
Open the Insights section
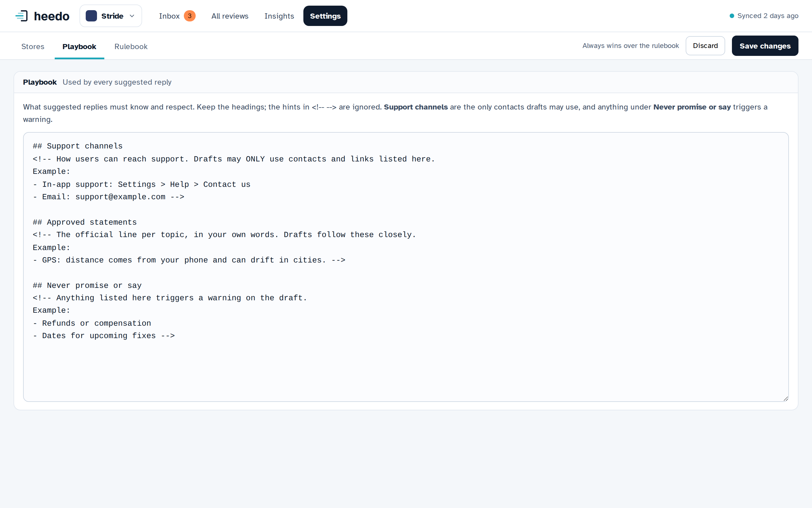(x=279, y=16)
